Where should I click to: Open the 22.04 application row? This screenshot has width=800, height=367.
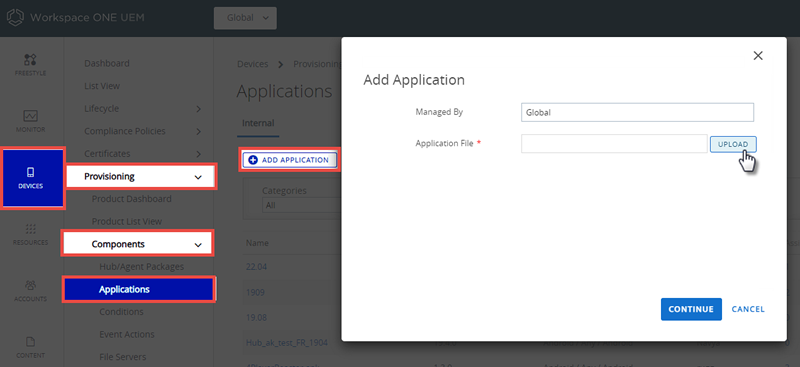pos(256,266)
